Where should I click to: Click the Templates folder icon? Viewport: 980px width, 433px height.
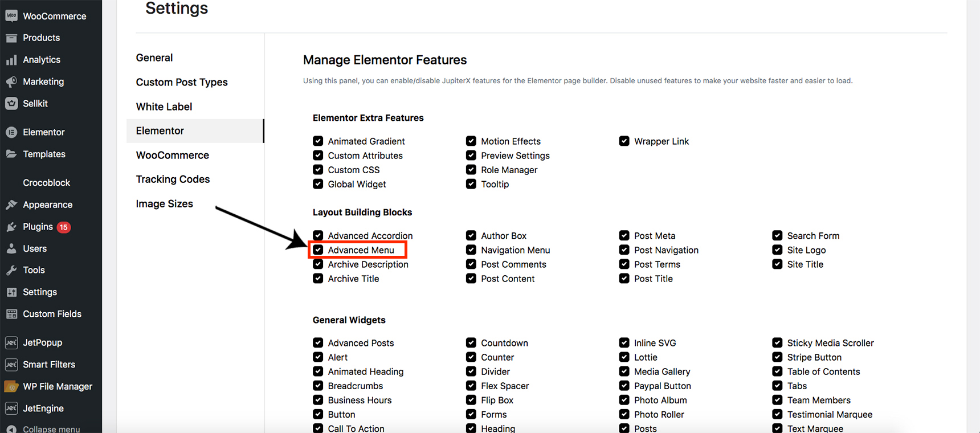(11, 154)
